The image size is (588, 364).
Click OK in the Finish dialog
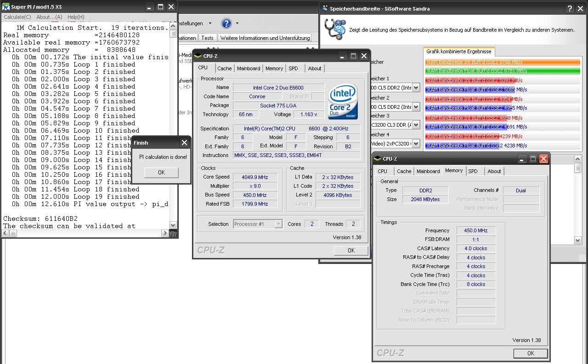click(x=161, y=173)
